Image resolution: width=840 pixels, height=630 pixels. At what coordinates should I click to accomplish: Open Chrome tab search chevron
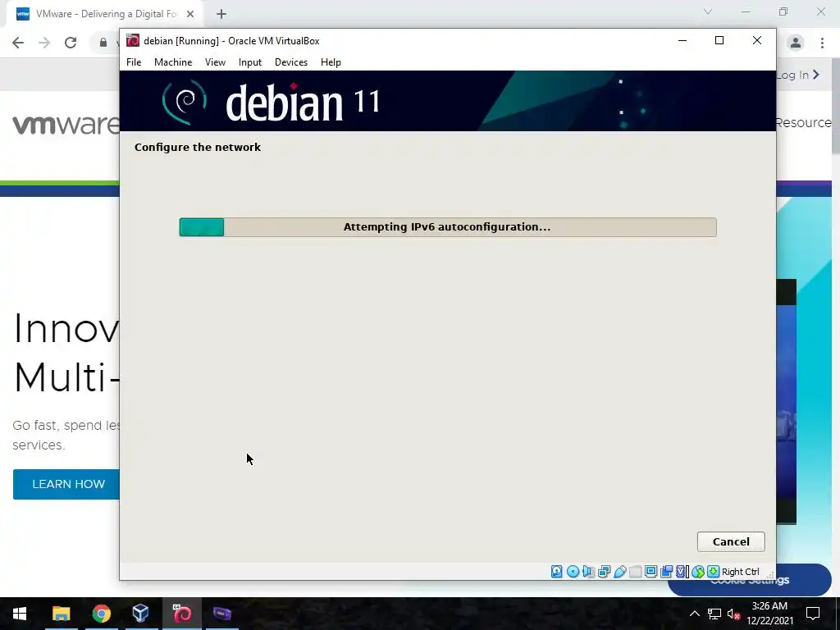(708, 11)
